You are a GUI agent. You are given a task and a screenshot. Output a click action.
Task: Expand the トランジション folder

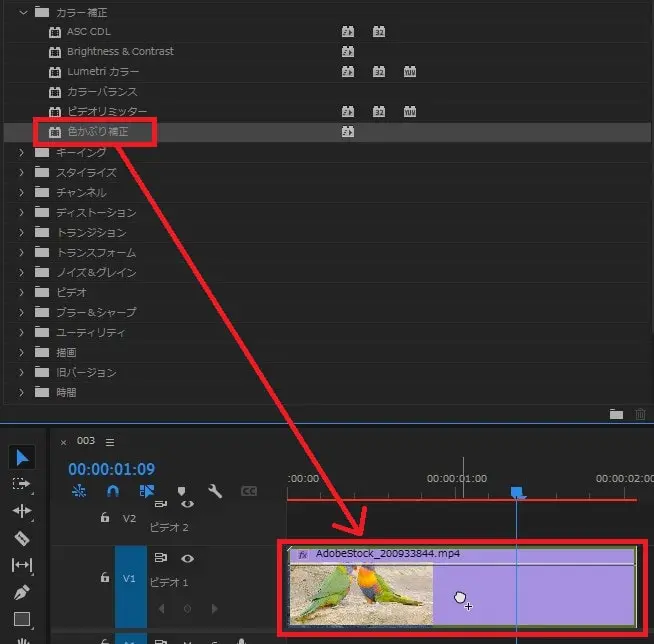coord(23,232)
